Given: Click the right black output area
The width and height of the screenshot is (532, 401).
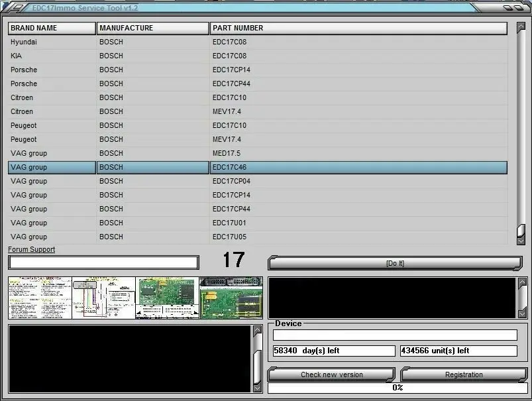Looking at the screenshot, I should point(392,298).
